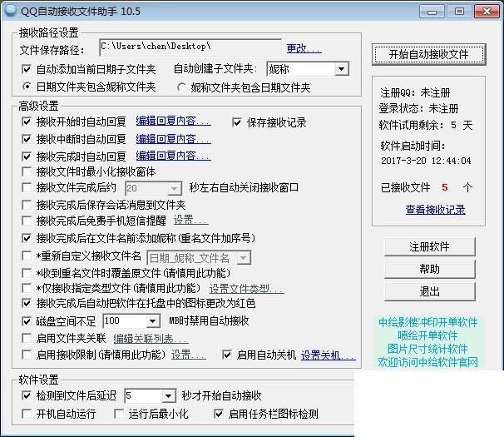The width and height of the screenshot is (504, 437).
Task: Toggle 托盘图标更改为红色 checkbox
Action: tap(27, 303)
